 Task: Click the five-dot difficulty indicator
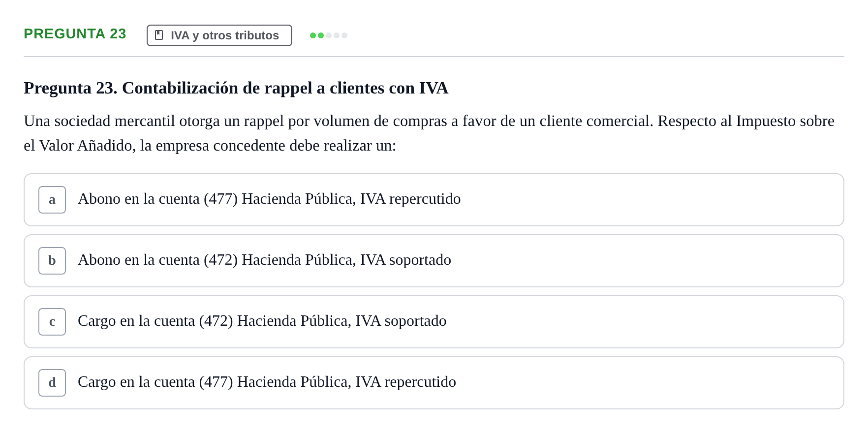329,35
